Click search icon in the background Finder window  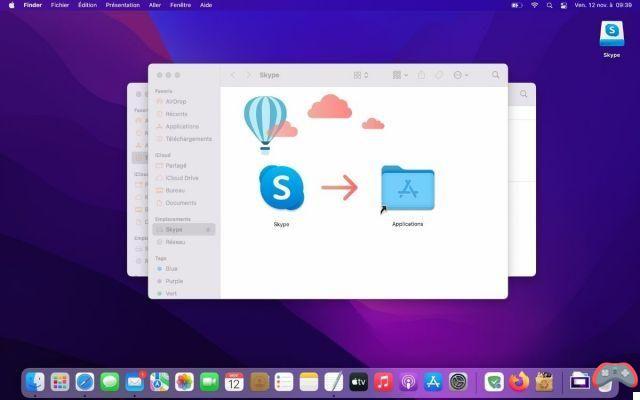pos(524,94)
